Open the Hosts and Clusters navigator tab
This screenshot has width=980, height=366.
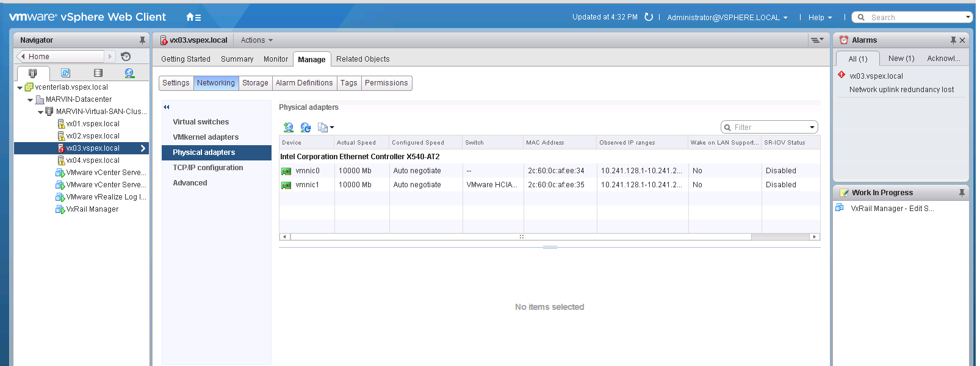33,73
